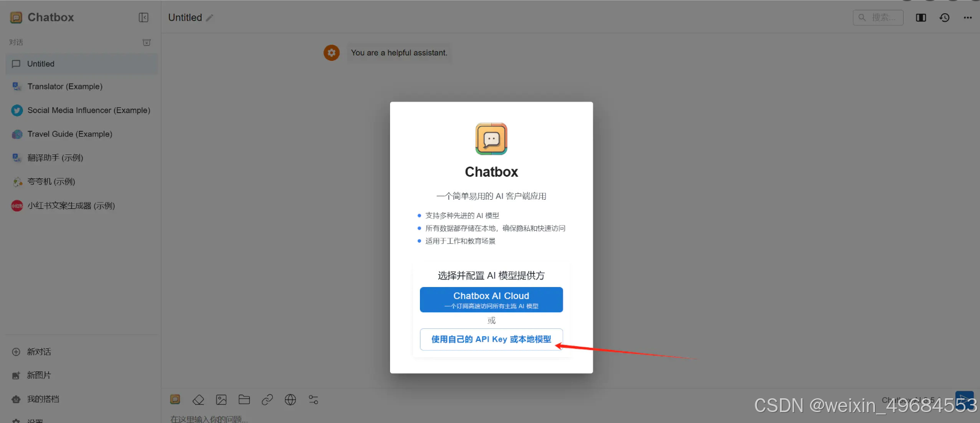
Task: Click the Chatbox model icon in input toolbar
Action: point(175,399)
